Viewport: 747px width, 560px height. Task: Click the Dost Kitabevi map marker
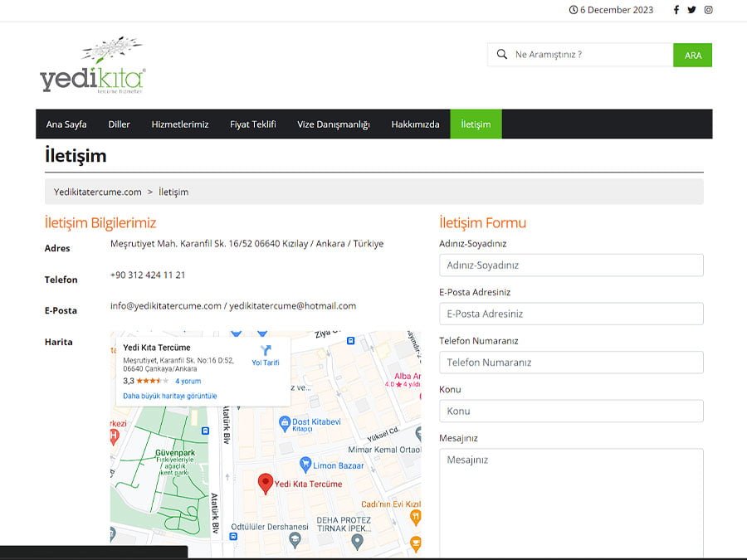click(285, 423)
